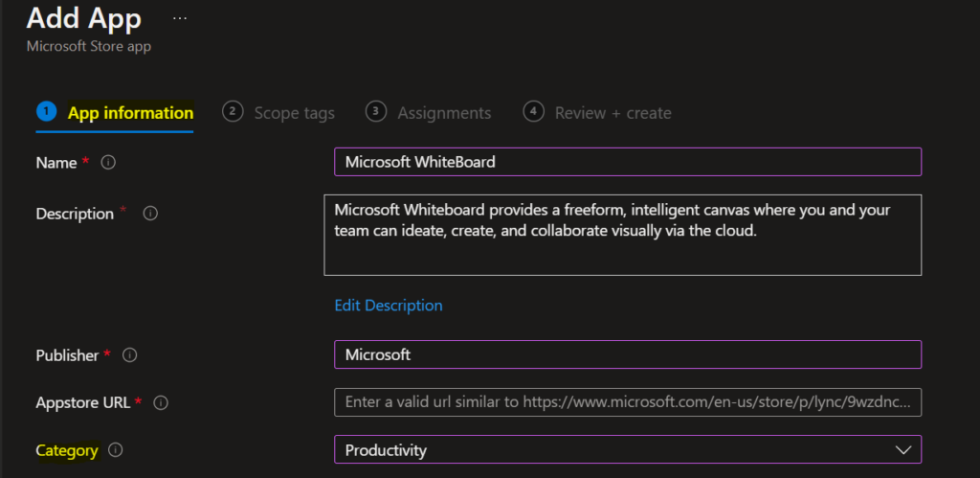Click the empty Appstore URL field

[628, 402]
